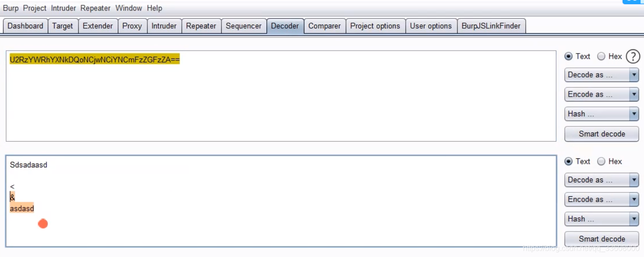The width and height of the screenshot is (644, 257).
Task: Open the Project menu
Action: click(35, 8)
